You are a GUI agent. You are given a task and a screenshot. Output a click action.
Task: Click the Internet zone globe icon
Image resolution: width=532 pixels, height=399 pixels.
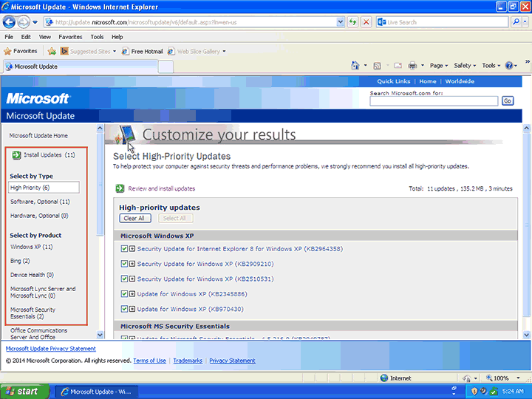[384, 378]
